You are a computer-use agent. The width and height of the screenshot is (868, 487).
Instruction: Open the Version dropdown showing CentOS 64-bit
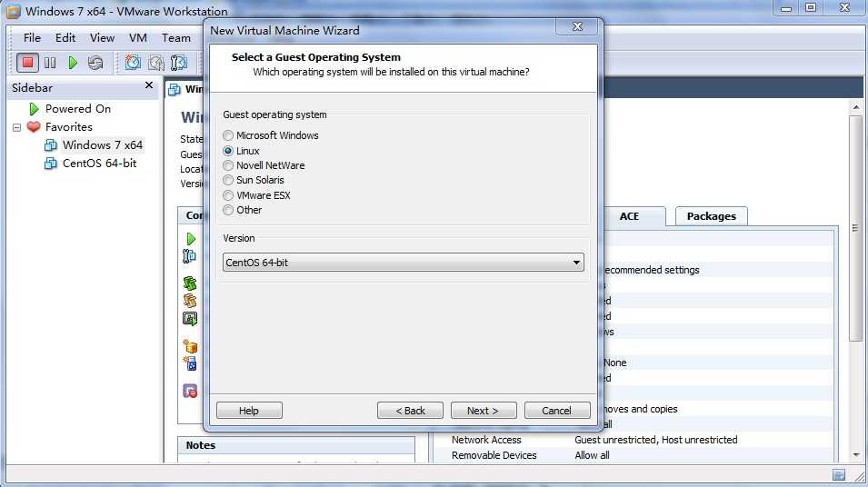coord(403,263)
